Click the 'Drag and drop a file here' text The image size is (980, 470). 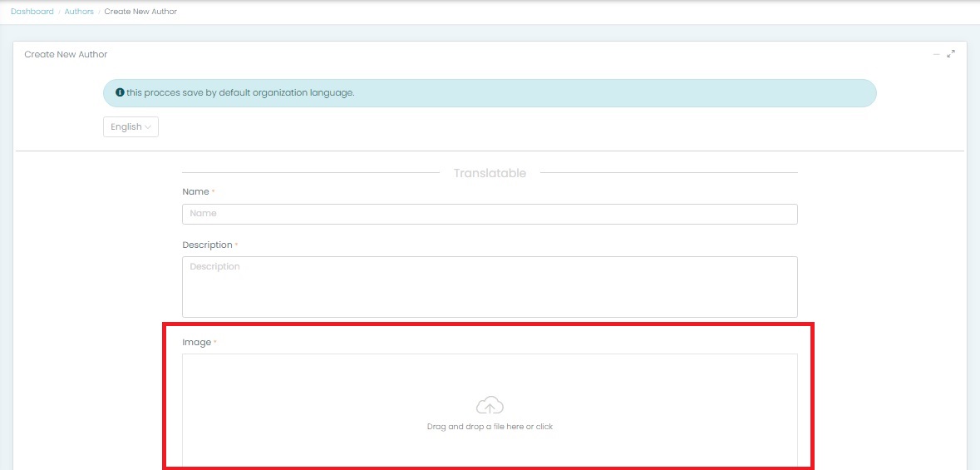pyautogui.click(x=490, y=427)
